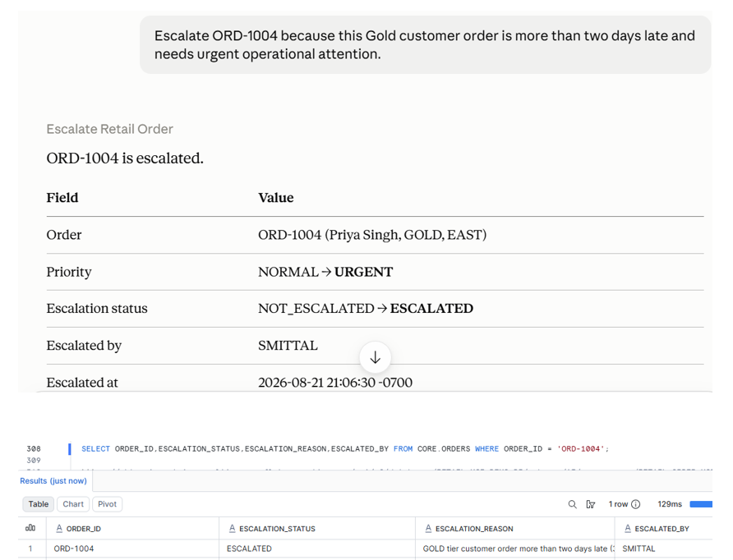Screen dimensions: 733x560
Task: Click 'Escalation status' field label
Action: [x=97, y=308]
